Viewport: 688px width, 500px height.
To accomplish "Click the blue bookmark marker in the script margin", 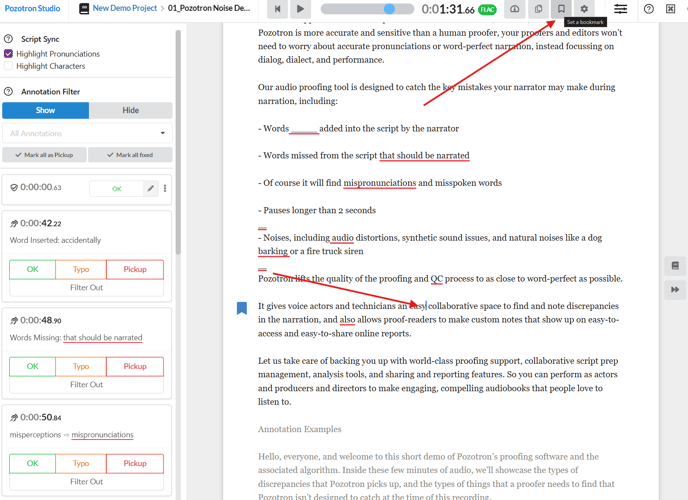I will (x=242, y=308).
